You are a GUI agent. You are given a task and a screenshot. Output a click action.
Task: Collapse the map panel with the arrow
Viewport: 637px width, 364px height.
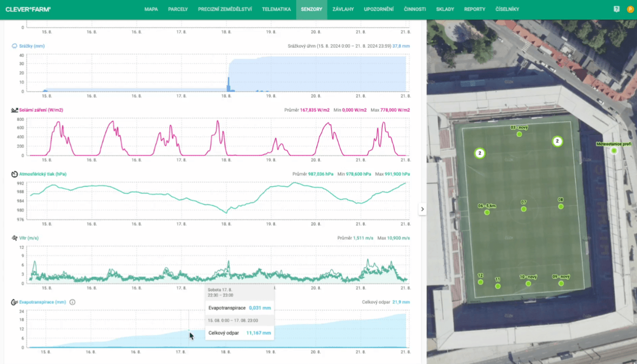pos(422,209)
